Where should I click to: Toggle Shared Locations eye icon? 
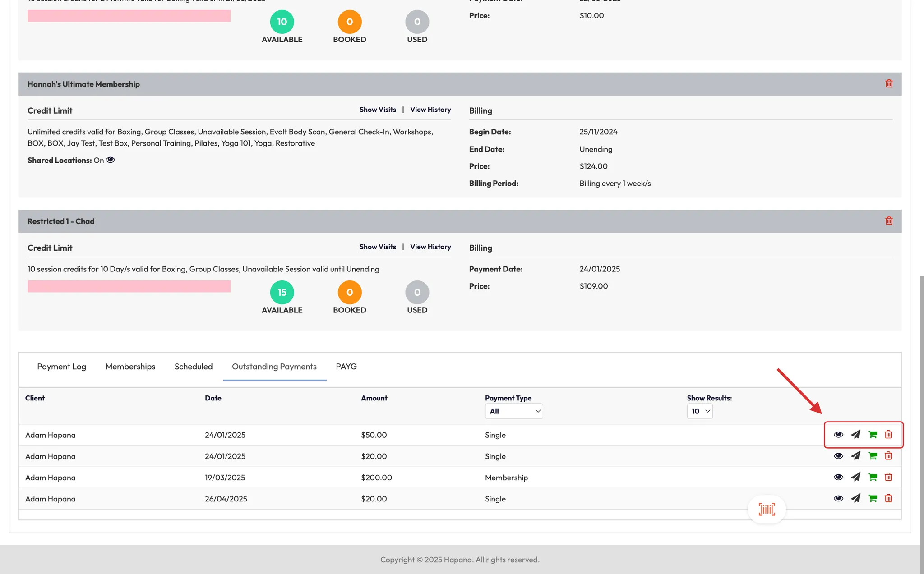111,160
